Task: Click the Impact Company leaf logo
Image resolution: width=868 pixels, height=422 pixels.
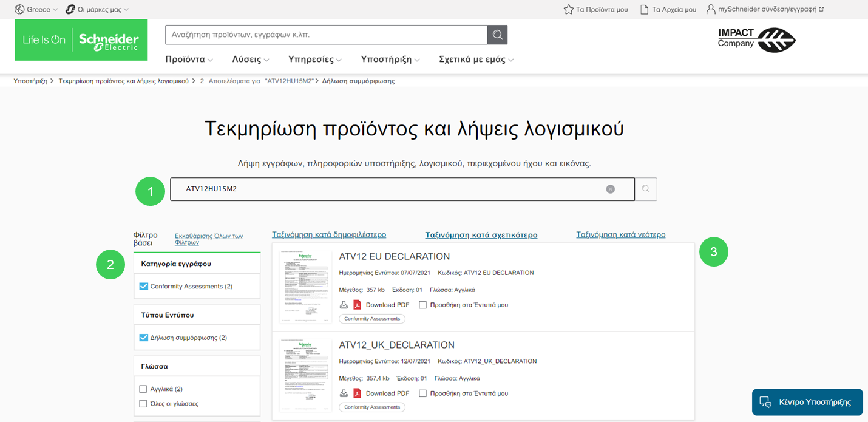Action: (x=756, y=40)
